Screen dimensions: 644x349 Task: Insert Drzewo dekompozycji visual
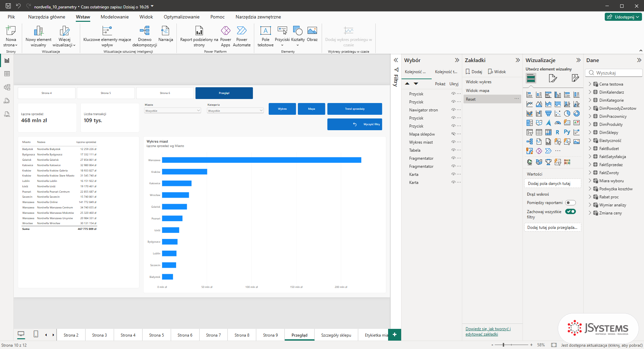[x=145, y=36]
